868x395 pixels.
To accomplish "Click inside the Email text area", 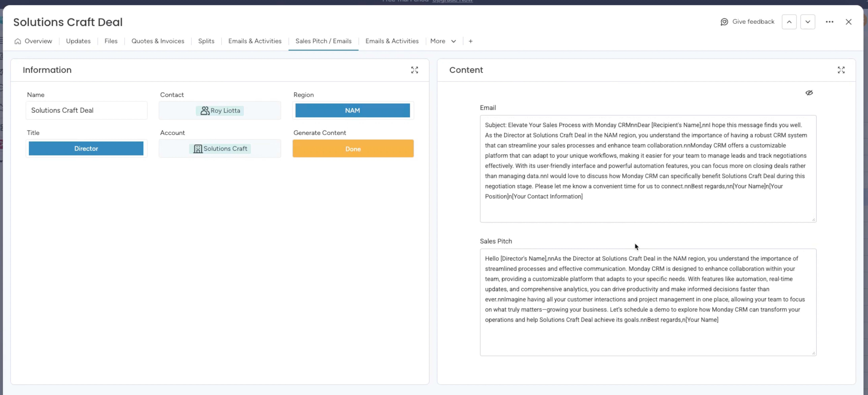I will pos(648,169).
